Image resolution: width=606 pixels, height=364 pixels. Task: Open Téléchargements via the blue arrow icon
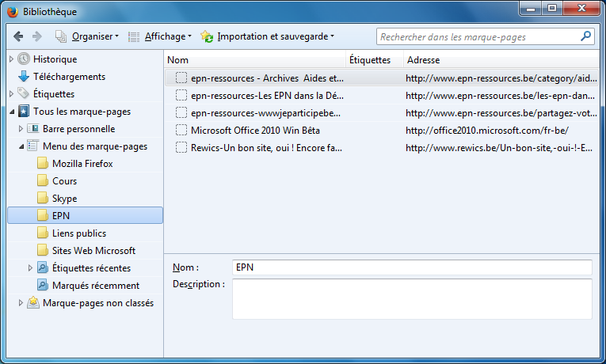coord(24,77)
